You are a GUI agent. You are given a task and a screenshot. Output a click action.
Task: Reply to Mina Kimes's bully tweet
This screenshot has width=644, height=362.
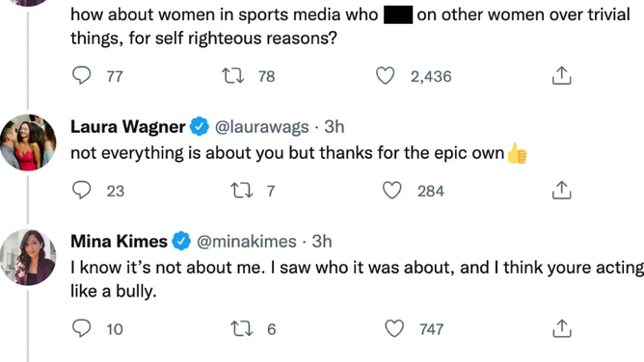pyautogui.click(x=81, y=329)
